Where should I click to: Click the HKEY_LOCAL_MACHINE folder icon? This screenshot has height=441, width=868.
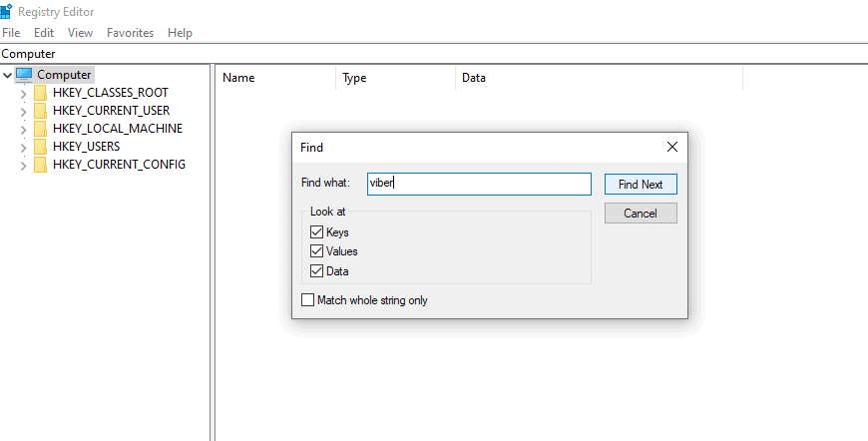[40, 129]
